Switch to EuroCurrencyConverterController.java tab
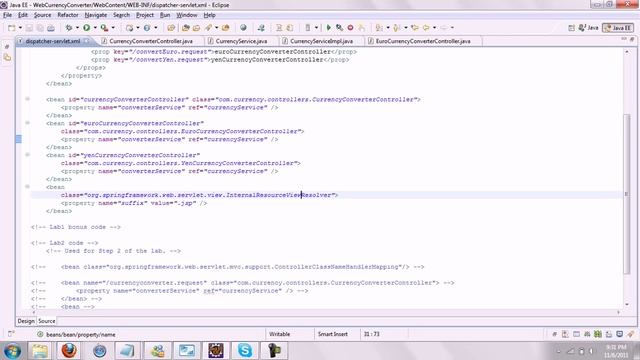The width and height of the screenshot is (640, 360). click(423, 41)
